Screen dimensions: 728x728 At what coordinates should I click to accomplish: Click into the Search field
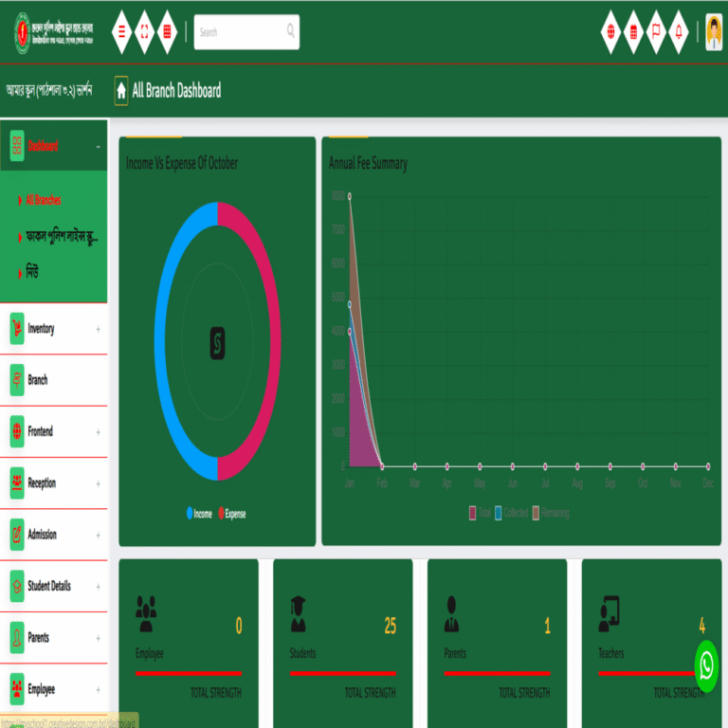pos(241,32)
